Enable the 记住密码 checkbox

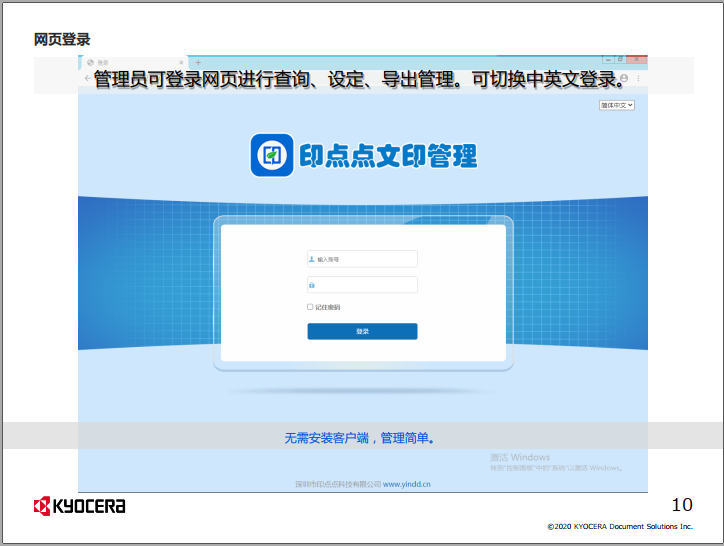(310, 307)
